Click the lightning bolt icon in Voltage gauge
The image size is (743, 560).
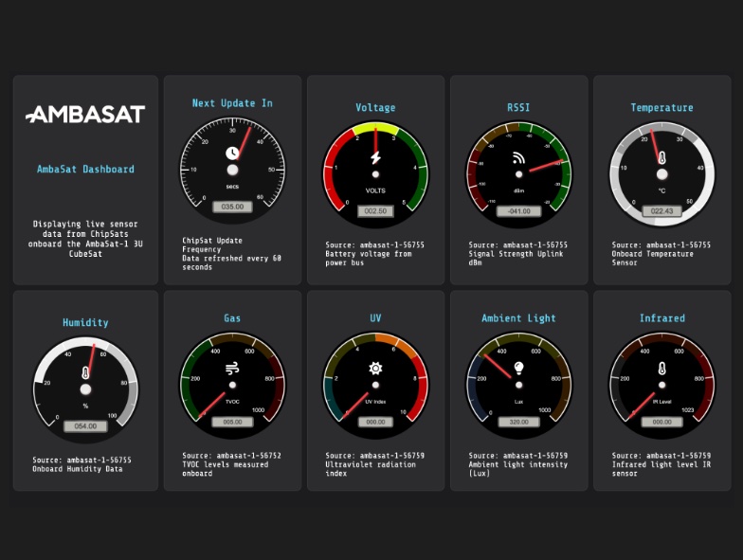pos(375,157)
